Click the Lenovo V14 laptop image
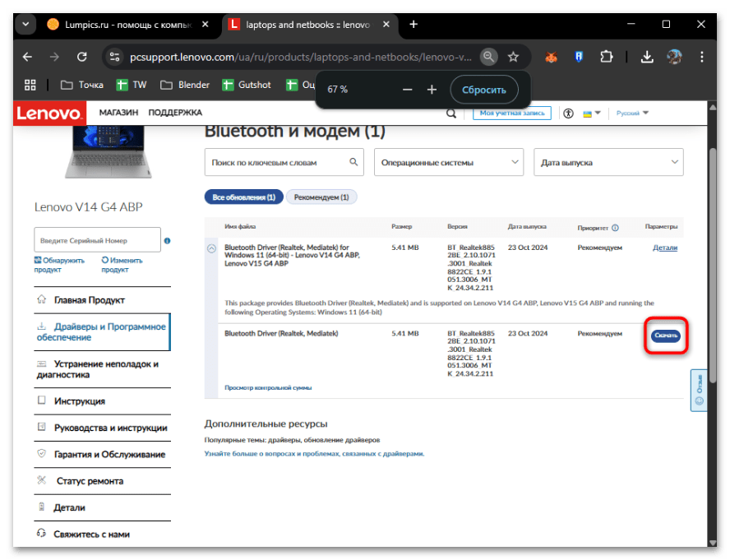 click(108, 152)
